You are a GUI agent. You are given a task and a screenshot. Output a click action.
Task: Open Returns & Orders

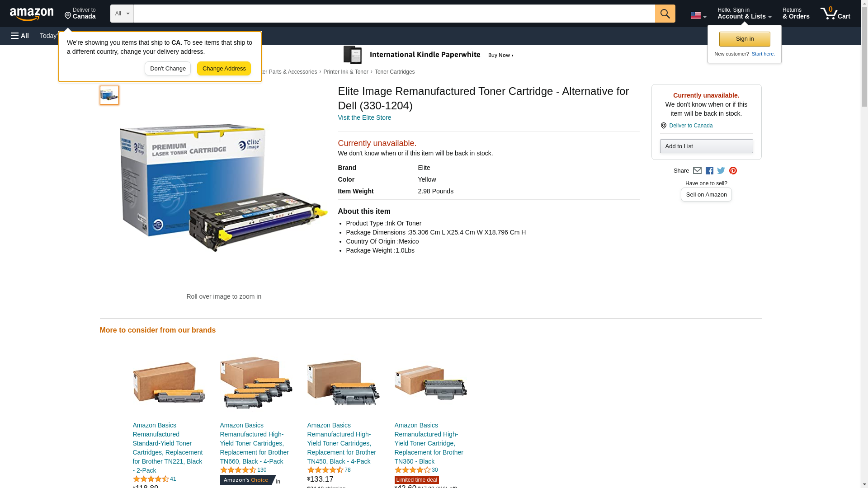point(796,14)
